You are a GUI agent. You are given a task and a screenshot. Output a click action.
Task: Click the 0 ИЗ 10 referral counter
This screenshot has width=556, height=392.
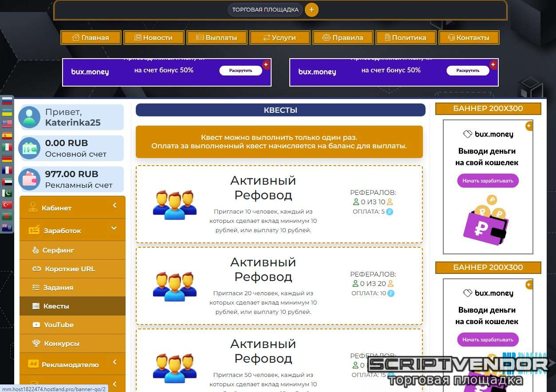click(373, 202)
